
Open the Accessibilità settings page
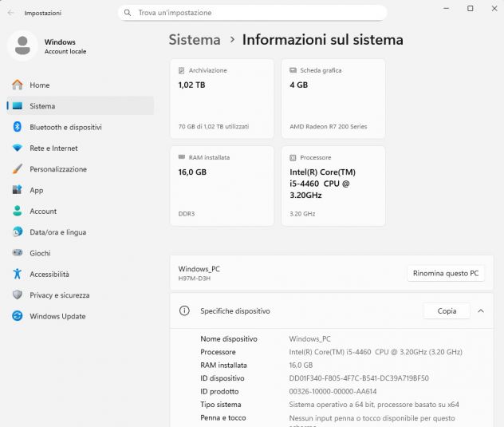coord(81,274)
